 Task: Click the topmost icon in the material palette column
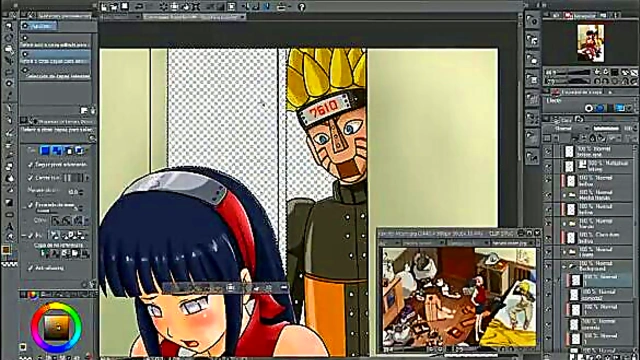click(532, 20)
